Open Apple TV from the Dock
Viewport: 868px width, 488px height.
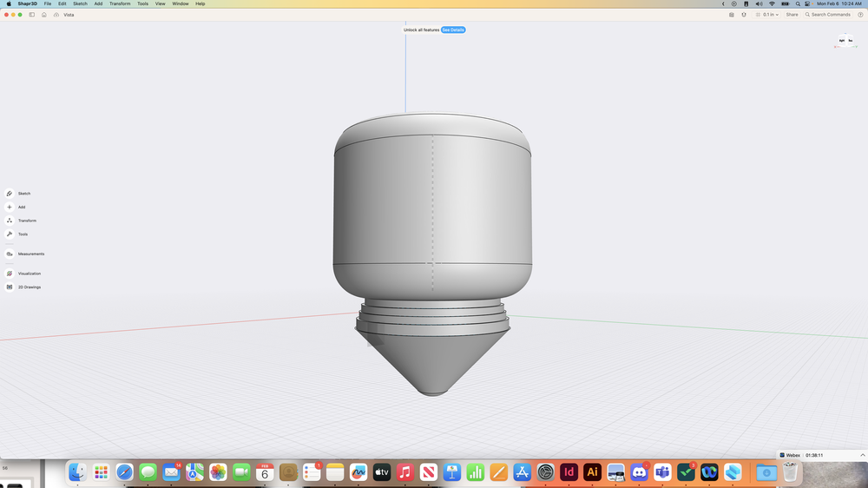[x=381, y=472]
